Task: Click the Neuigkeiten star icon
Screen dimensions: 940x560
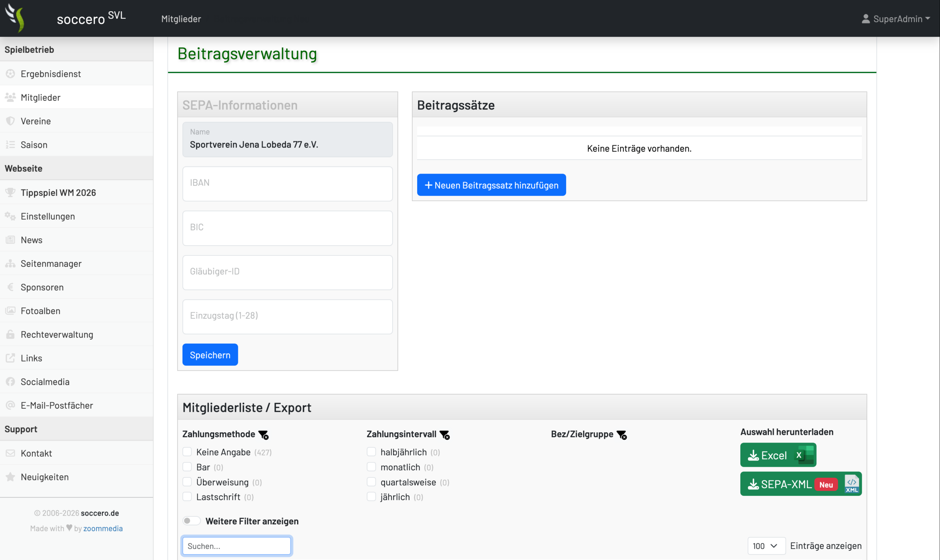Action: (x=10, y=477)
